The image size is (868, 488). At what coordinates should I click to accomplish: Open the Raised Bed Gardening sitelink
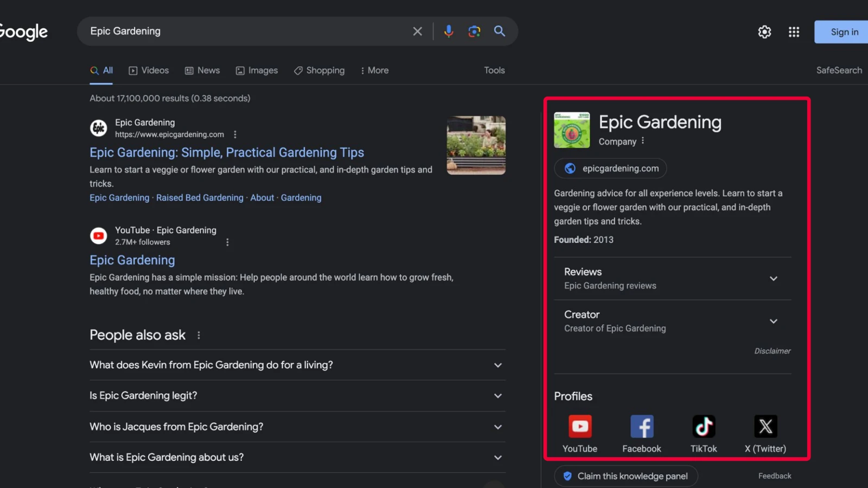point(200,198)
